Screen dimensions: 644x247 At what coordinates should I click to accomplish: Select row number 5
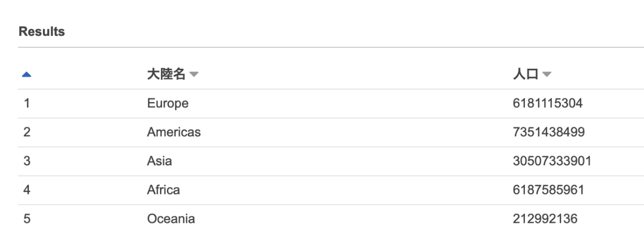pos(27,219)
